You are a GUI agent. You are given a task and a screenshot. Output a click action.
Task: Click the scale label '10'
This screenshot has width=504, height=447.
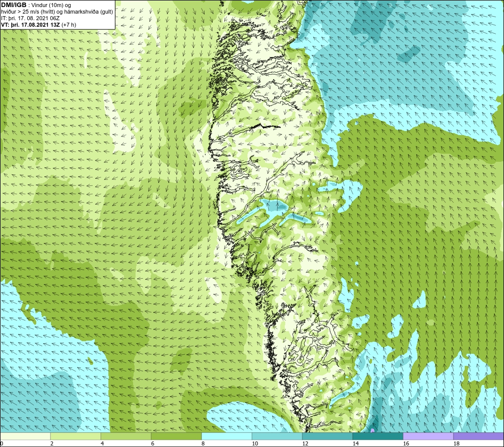click(x=255, y=443)
